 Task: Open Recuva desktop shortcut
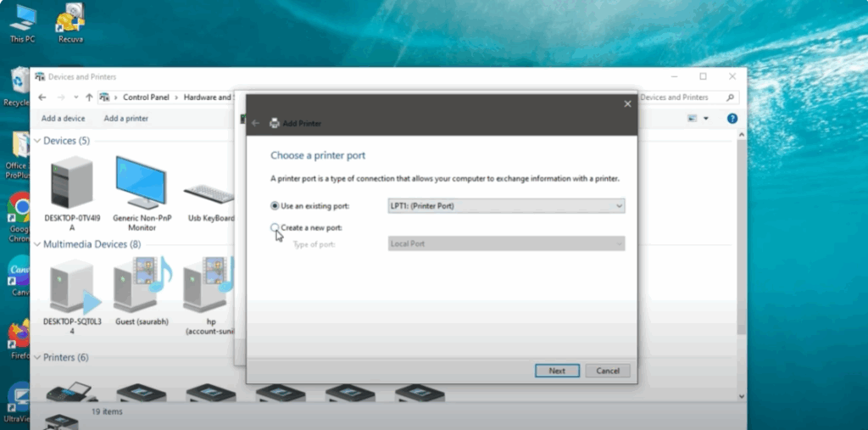[70, 24]
